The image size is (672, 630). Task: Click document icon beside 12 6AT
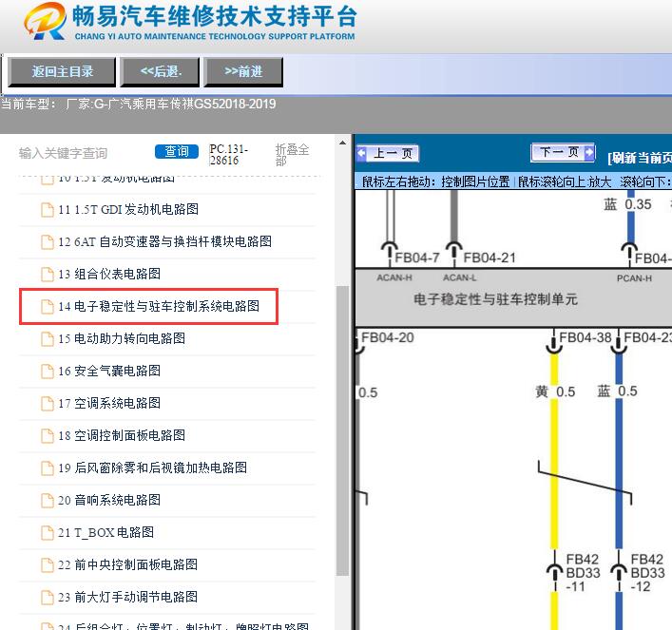point(48,242)
